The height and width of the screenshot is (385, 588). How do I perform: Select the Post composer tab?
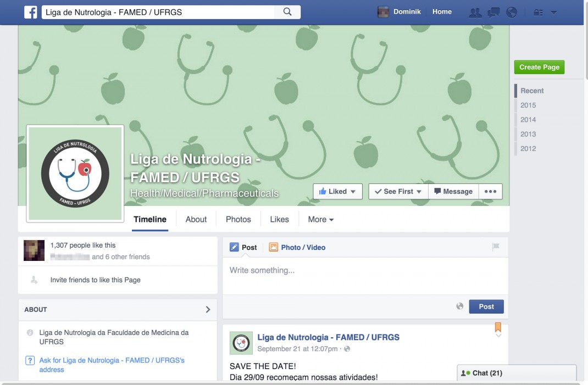tap(243, 247)
